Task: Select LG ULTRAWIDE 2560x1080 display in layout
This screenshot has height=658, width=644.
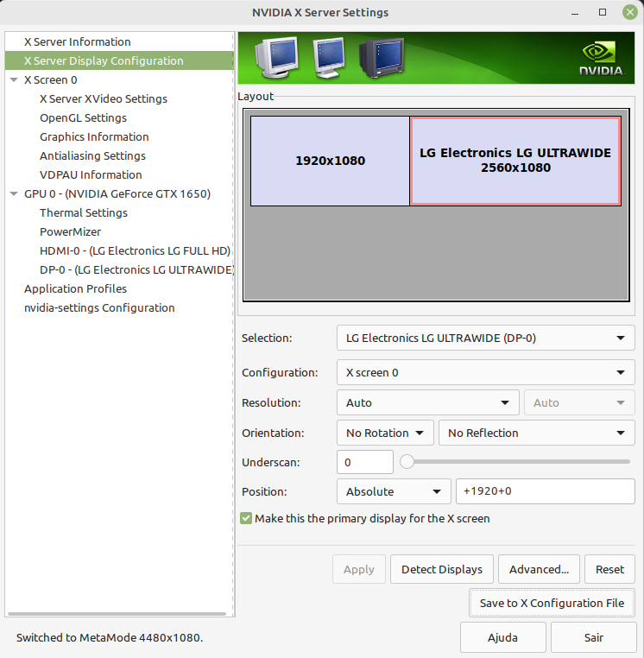Action: point(515,161)
